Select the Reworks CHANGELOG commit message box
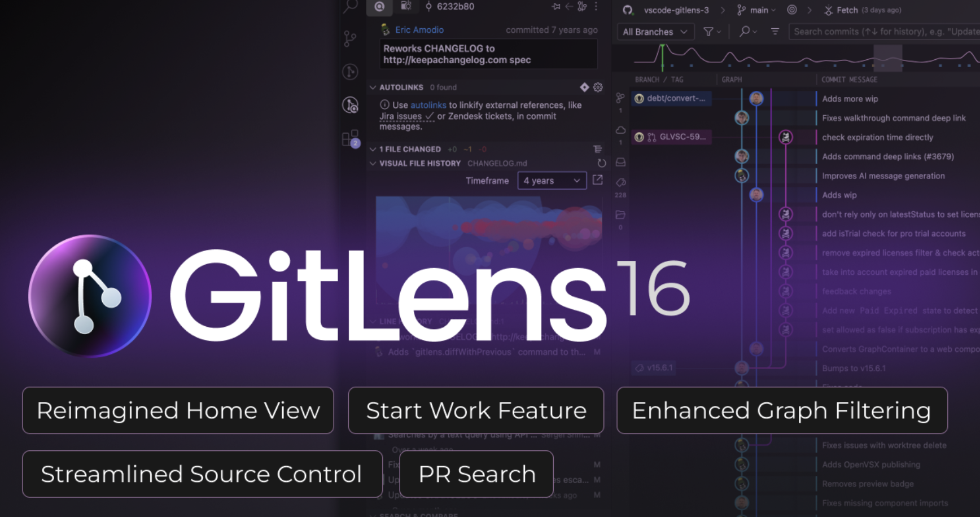Viewport: 980px width, 517px height. [x=488, y=54]
